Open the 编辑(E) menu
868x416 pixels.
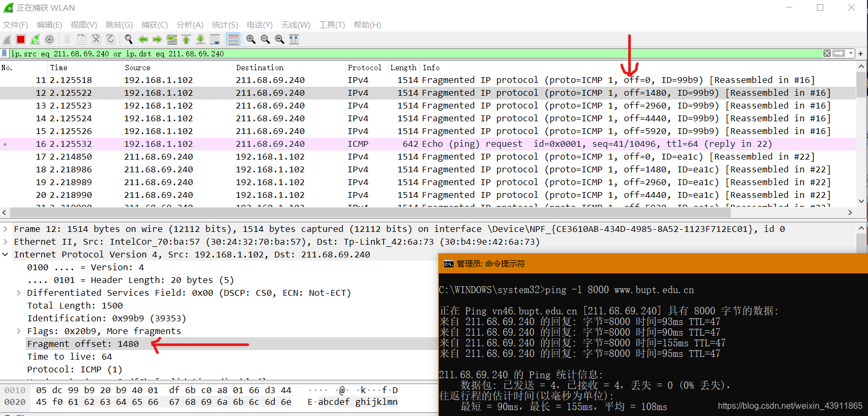pyautogui.click(x=49, y=25)
